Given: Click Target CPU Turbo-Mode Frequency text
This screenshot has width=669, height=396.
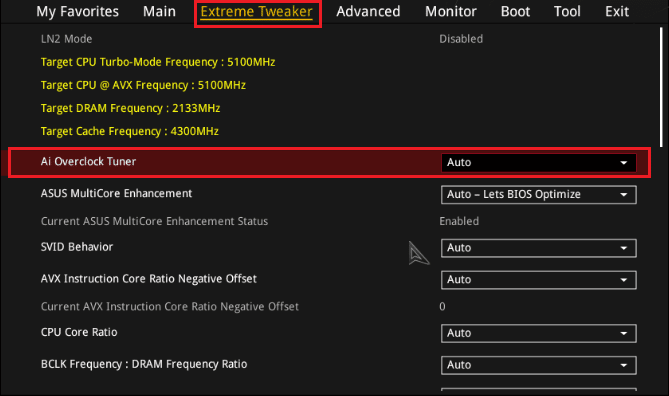Looking at the screenshot, I should (158, 62).
